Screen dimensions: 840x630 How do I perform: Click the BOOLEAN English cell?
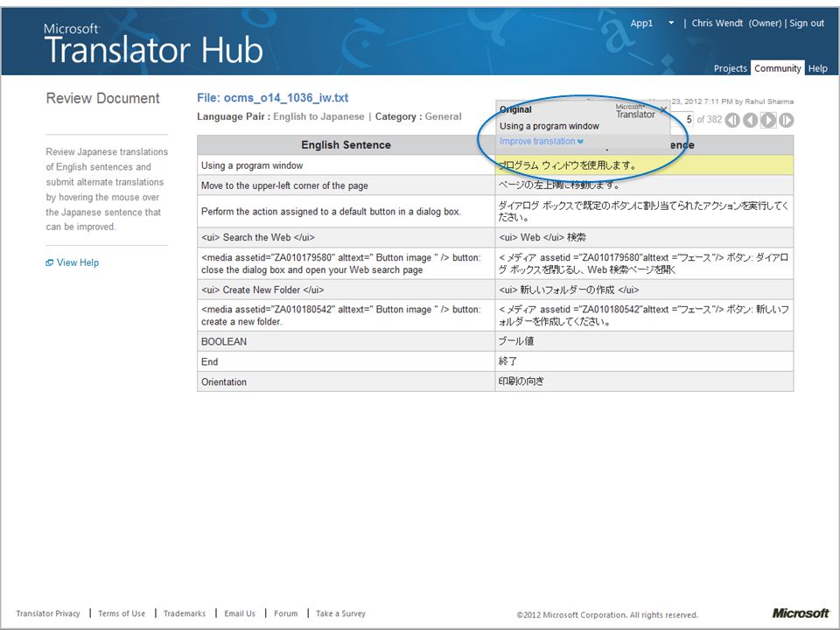(x=346, y=341)
